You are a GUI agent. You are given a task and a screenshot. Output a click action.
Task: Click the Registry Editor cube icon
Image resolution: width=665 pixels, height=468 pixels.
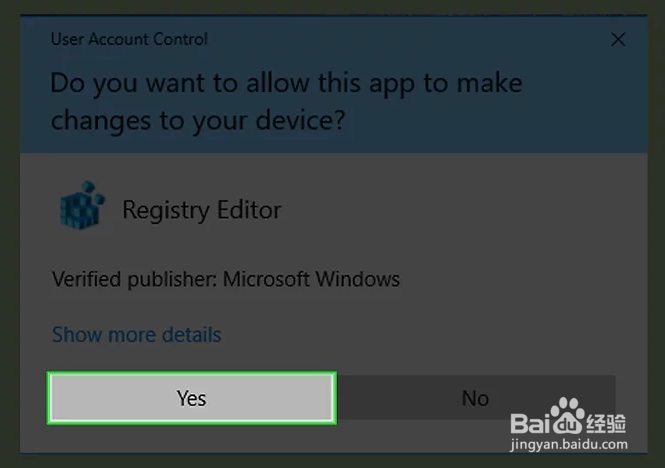[x=81, y=206]
